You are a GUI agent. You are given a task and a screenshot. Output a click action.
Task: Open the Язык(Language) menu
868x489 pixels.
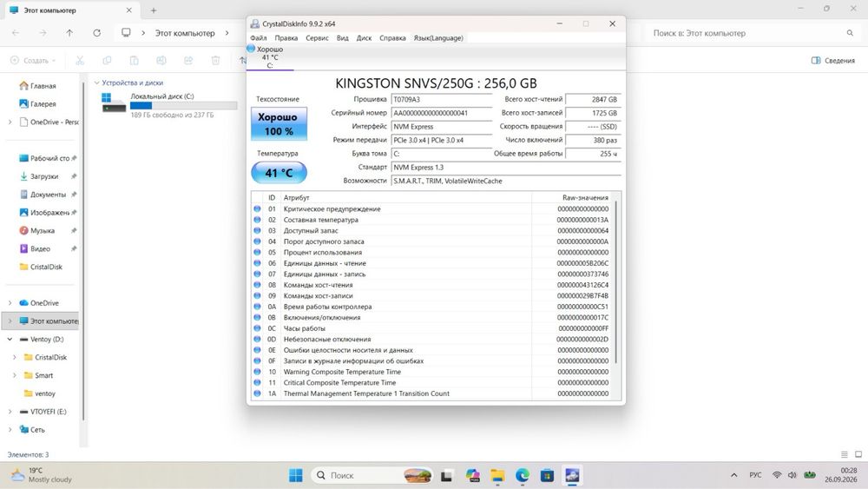(x=438, y=38)
